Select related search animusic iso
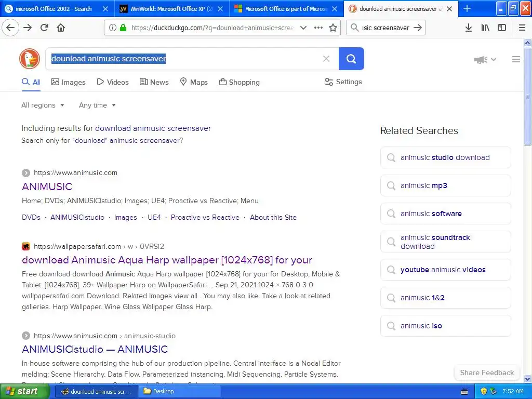Screen dimensions: 532x399 [445, 326]
